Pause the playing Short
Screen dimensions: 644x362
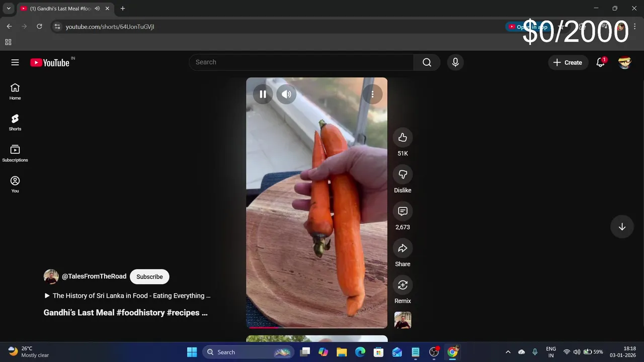tap(263, 94)
